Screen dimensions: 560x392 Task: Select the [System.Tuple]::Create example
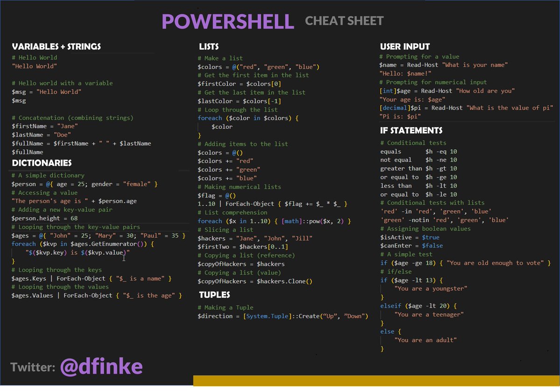283,316
